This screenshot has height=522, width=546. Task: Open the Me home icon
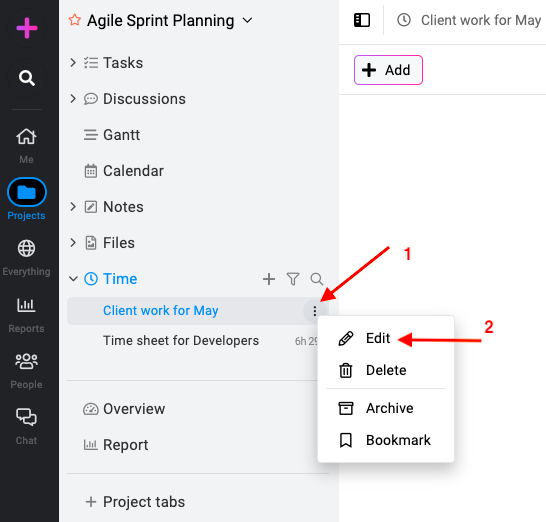pos(26,137)
